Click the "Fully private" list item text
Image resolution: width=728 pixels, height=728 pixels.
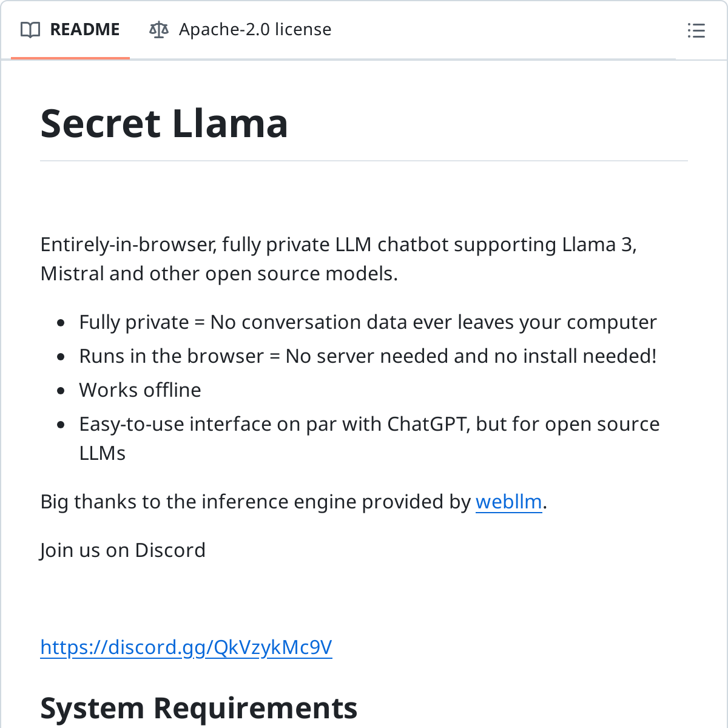point(368,322)
